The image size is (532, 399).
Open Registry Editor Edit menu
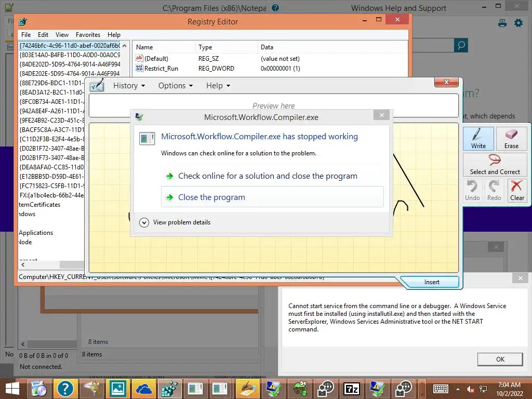tap(43, 35)
